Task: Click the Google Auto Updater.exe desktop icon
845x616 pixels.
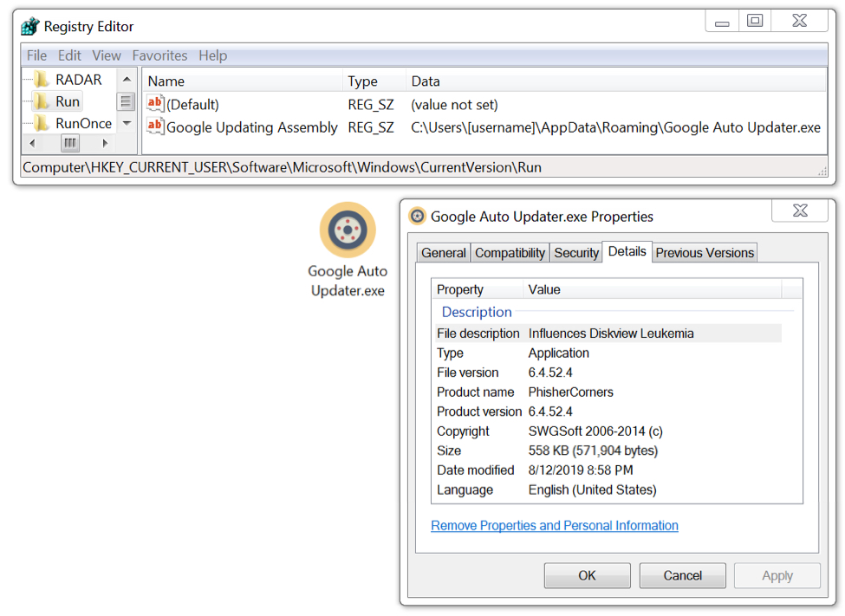Action: [348, 230]
